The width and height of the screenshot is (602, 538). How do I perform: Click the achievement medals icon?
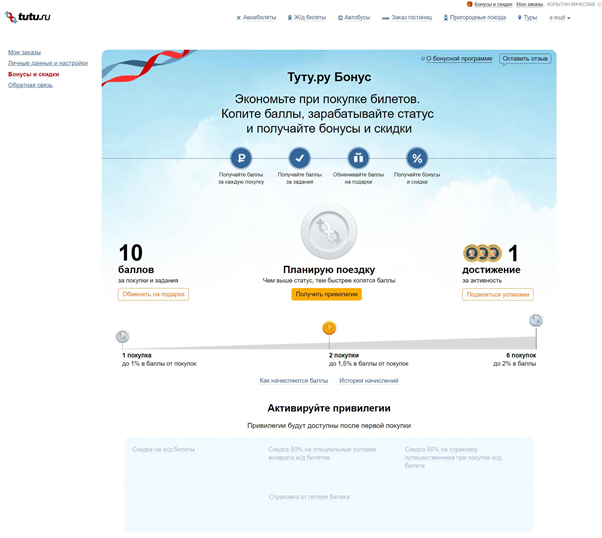482,253
